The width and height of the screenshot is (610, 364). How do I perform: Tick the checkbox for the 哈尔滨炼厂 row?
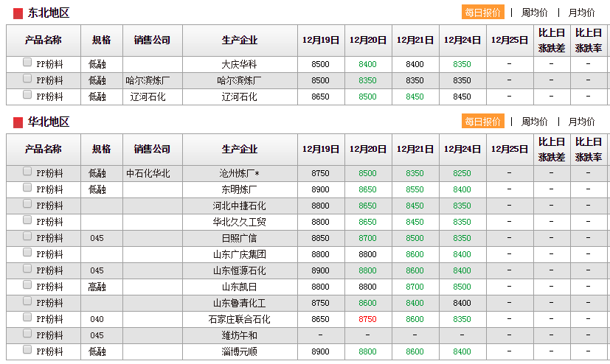point(27,78)
